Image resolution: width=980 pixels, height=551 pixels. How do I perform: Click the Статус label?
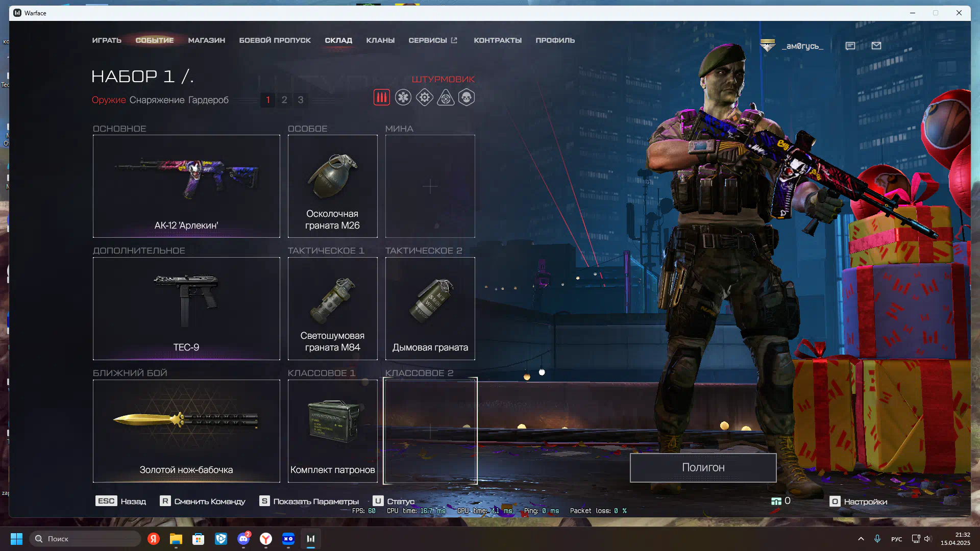(401, 502)
